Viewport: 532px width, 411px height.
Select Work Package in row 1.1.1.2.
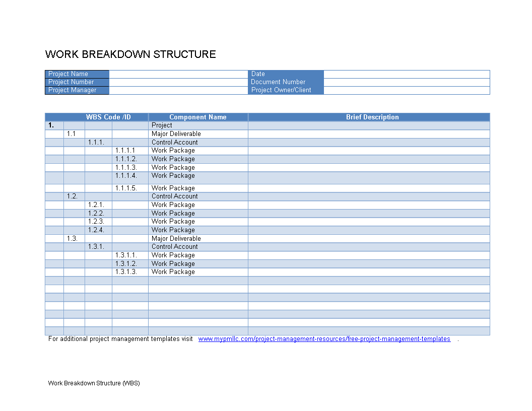(198, 159)
